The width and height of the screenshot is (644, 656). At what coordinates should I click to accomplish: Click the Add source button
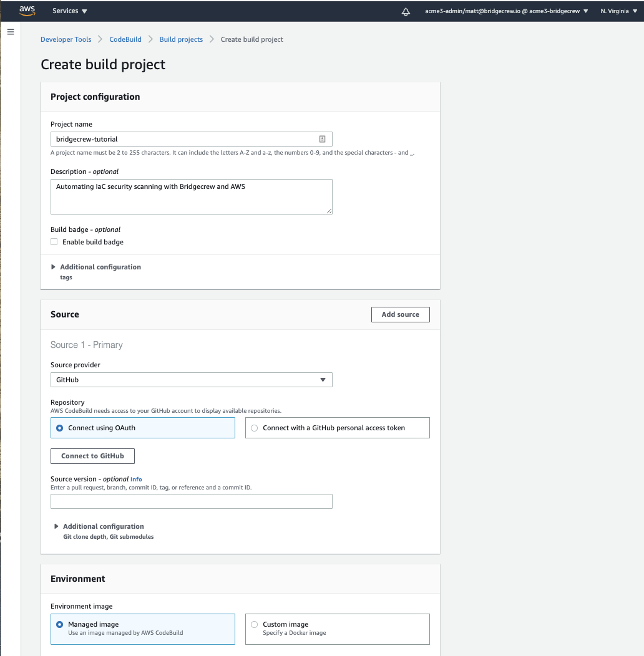pos(400,315)
